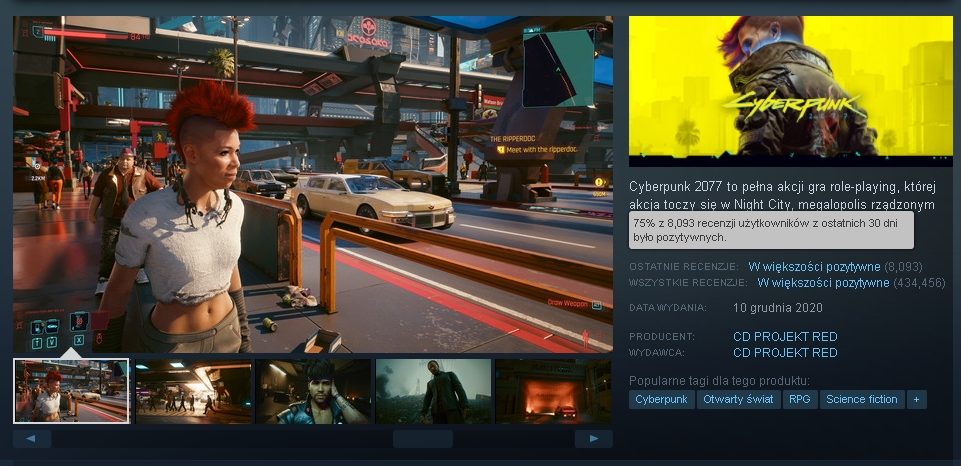This screenshot has height=466, width=961.
Task: Open the recent reviews 'W większości pozytywne' link
Action: (x=814, y=267)
